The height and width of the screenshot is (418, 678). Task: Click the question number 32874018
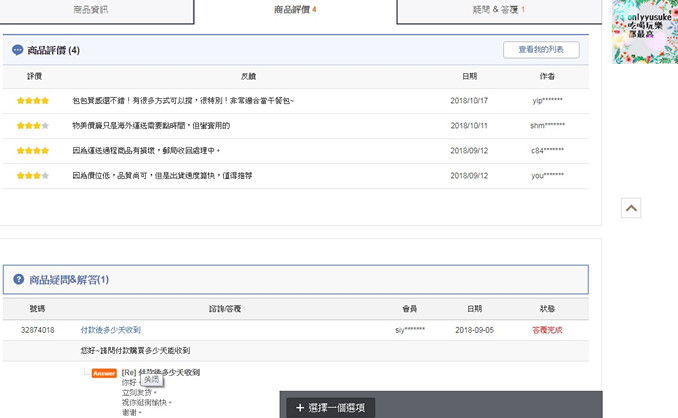pos(38,330)
